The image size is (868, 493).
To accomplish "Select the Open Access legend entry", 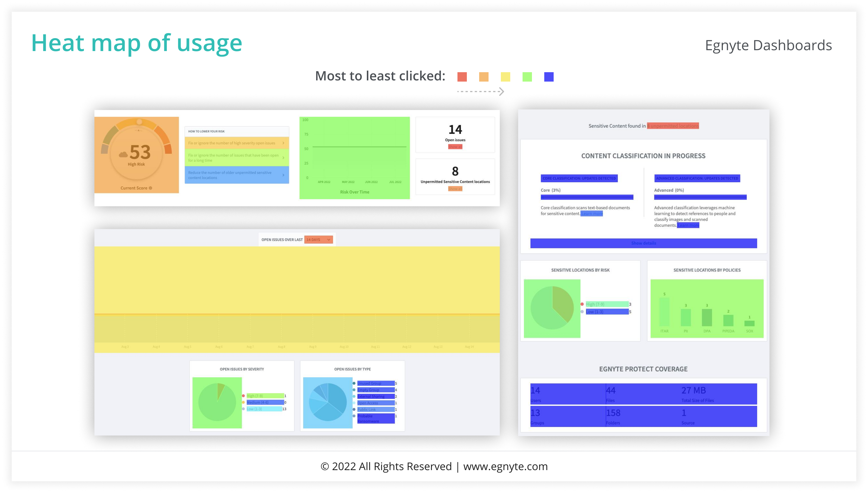I will coord(376,403).
